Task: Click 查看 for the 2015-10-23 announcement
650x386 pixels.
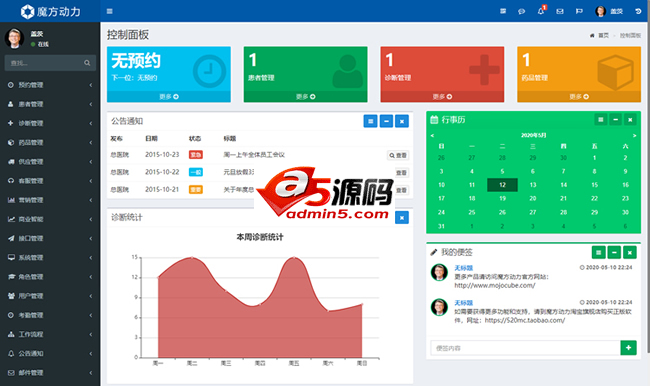Action: click(398, 155)
